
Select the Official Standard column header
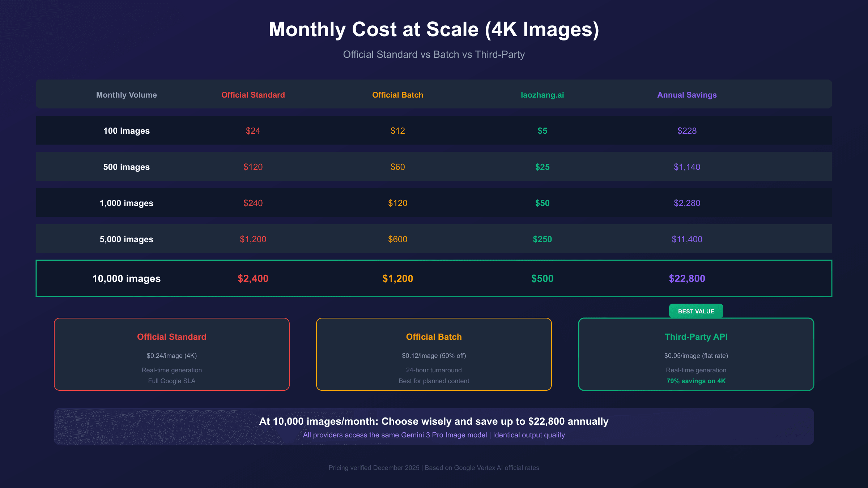pos(253,95)
